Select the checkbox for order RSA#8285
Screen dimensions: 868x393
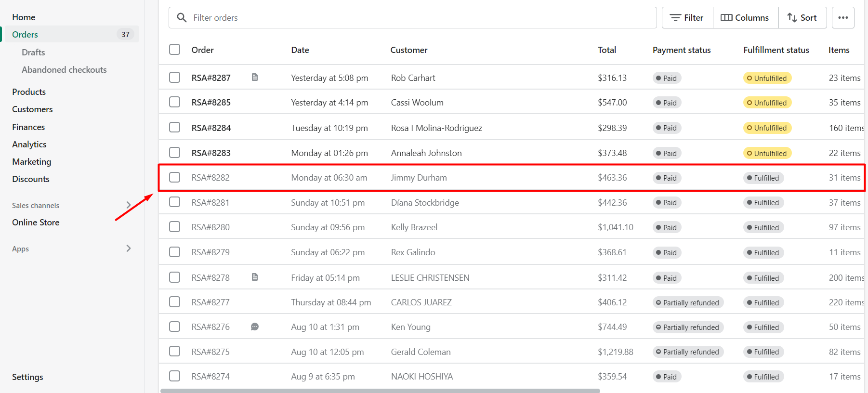click(175, 102)
